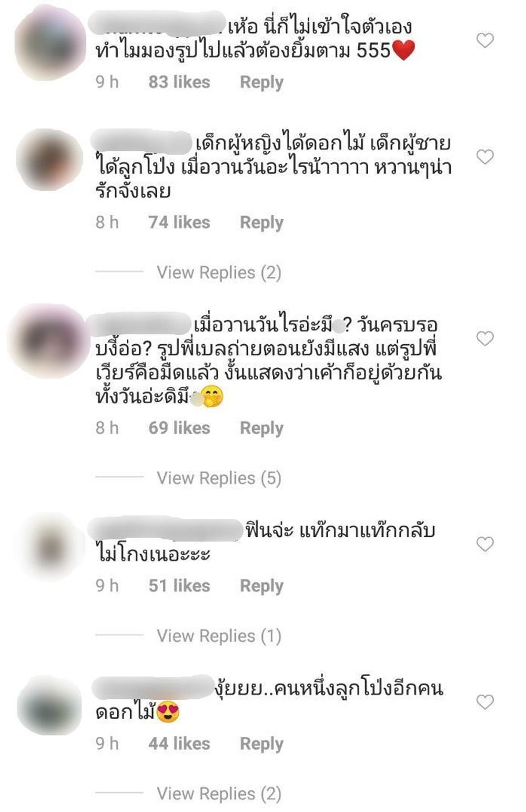View who liked the 69 likes comment

point(179,428)
